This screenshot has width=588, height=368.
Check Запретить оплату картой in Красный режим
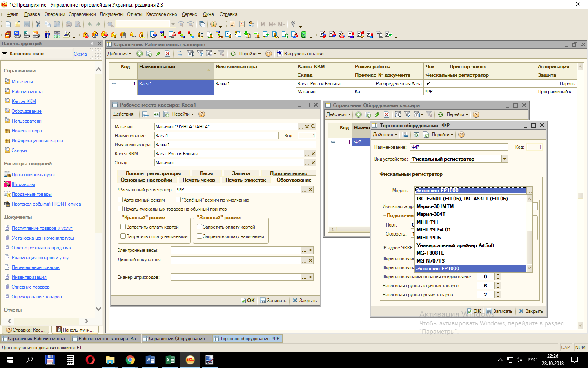(x=123, y=227)
